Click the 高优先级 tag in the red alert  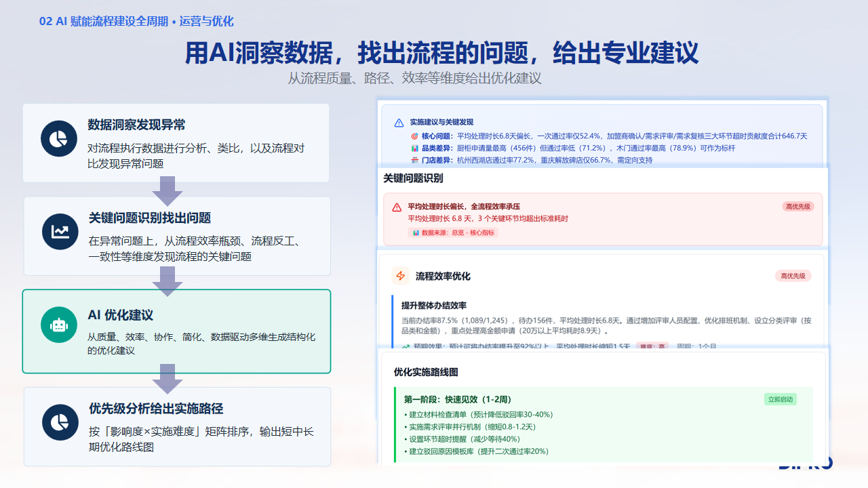[797, 207]
